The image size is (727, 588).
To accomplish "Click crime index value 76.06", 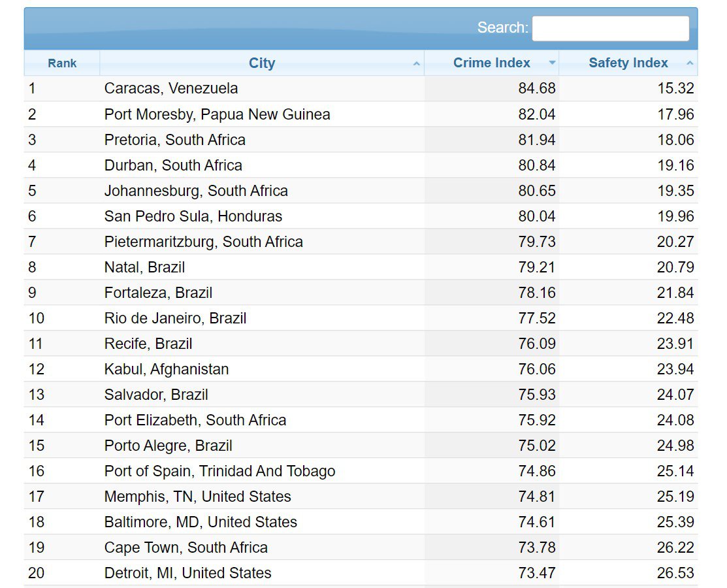I will coord(536,369).
